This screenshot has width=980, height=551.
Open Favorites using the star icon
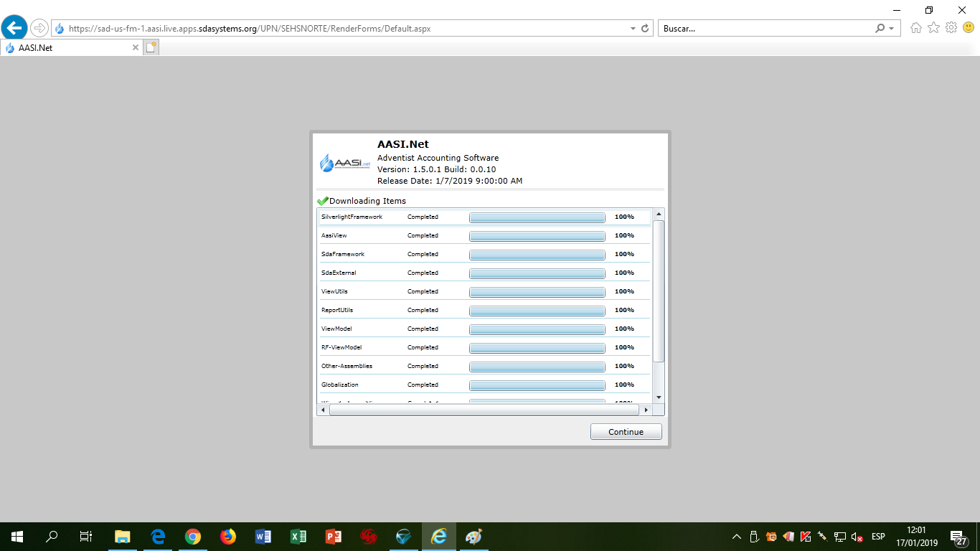point(933,28)
